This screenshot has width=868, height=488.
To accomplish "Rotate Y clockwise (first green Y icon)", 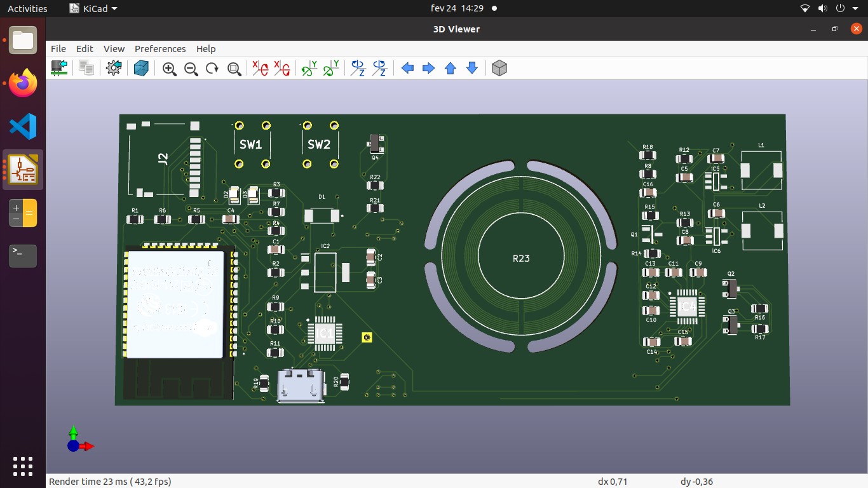I will click(309, 69).
